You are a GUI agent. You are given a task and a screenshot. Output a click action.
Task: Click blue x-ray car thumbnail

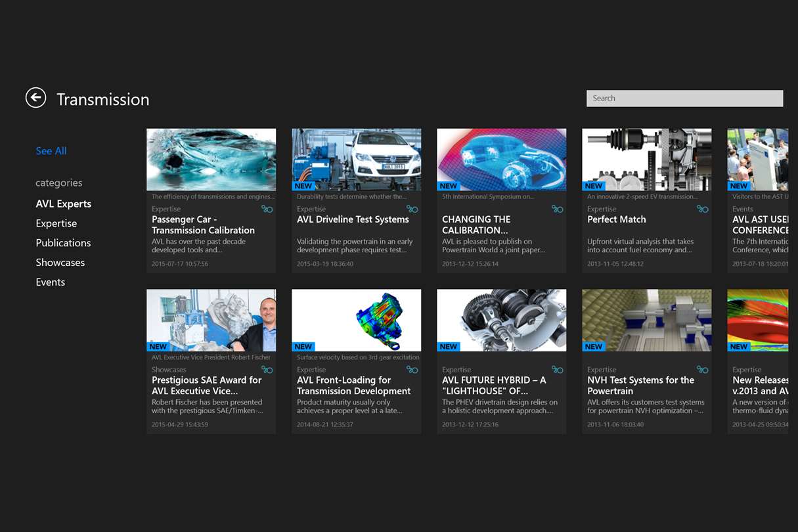point(502,160)
